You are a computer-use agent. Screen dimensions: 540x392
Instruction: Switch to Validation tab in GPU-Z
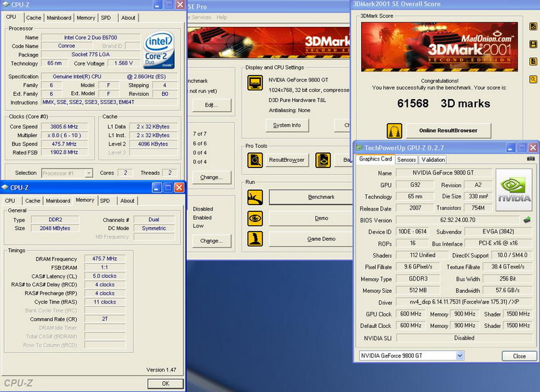433,159
